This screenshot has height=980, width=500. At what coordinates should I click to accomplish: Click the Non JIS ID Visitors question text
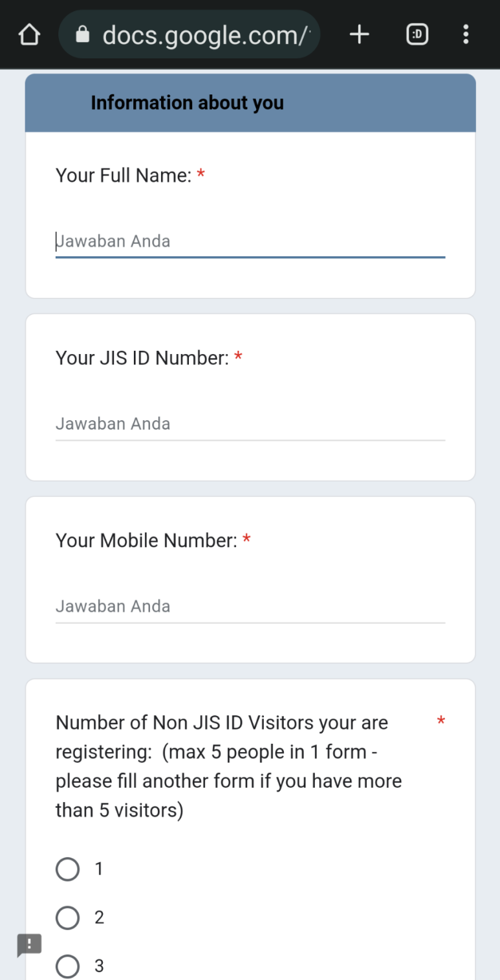229,766
